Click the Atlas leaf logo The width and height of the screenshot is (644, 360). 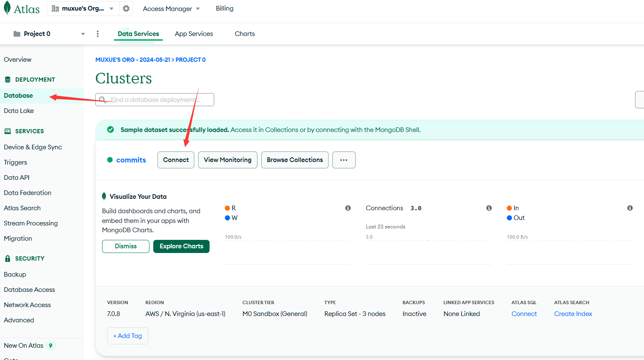click(7, 8)
